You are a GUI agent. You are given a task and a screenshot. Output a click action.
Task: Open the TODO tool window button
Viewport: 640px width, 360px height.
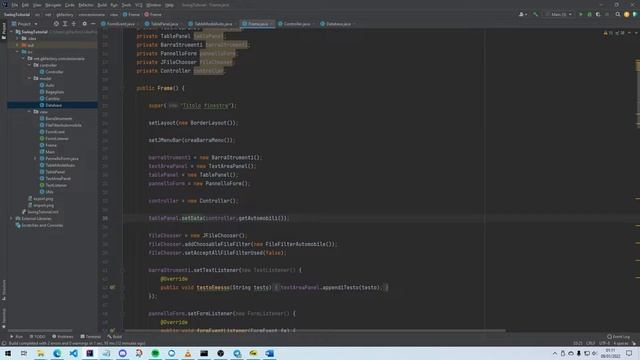(x=37, y=336)
